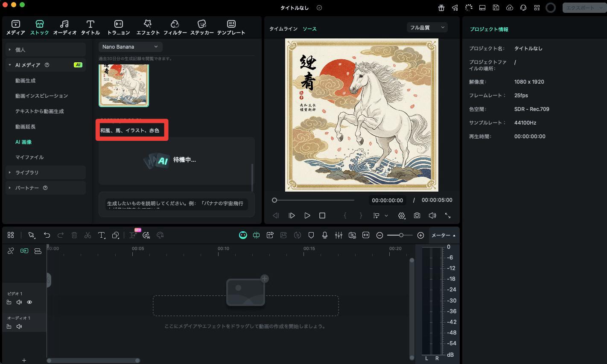Switch to the ソース view tab
The image size is (607, 364).
[309, 29]
